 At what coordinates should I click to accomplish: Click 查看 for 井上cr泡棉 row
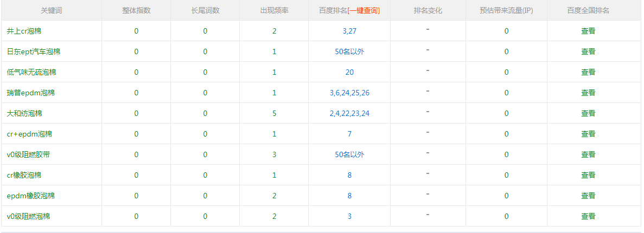pyautogui.click(x=588, y=31)
